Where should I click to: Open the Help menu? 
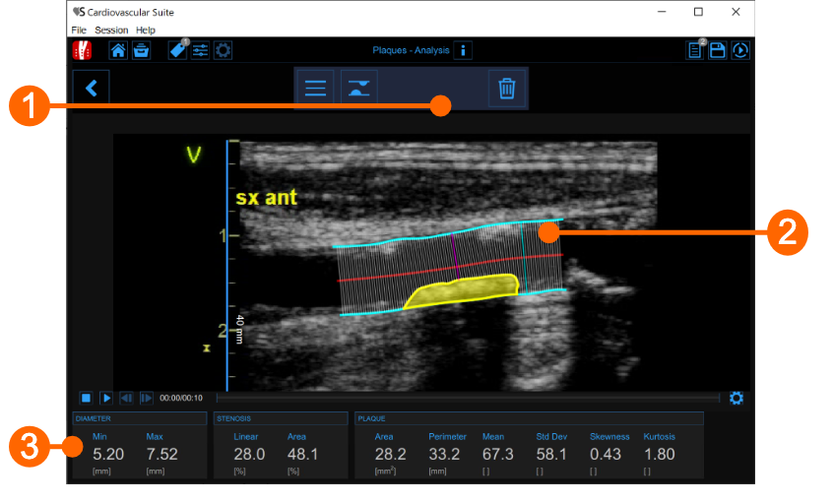146,31
